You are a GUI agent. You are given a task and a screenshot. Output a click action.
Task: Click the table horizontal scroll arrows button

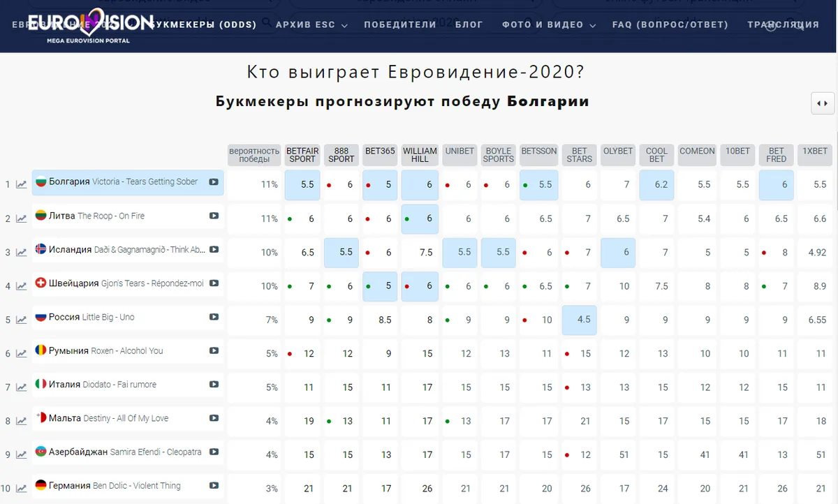click(822, 103)
